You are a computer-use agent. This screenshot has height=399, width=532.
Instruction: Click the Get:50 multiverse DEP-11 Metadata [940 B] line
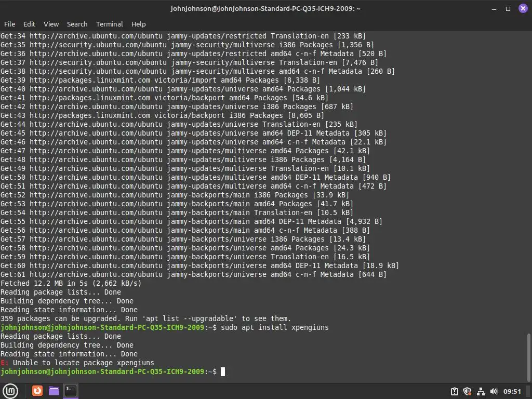coord(195,177)
